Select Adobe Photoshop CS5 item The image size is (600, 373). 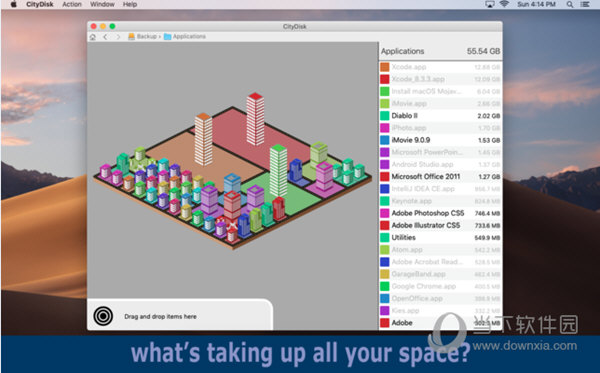(x=440, y=213)
